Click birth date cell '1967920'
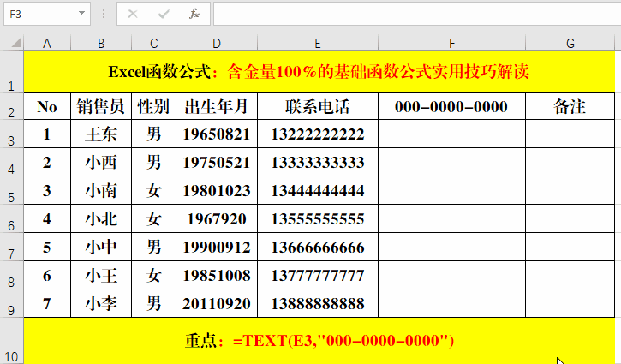Image resolution: width=621 pixels, height=364 pixels. click(217, 218)
